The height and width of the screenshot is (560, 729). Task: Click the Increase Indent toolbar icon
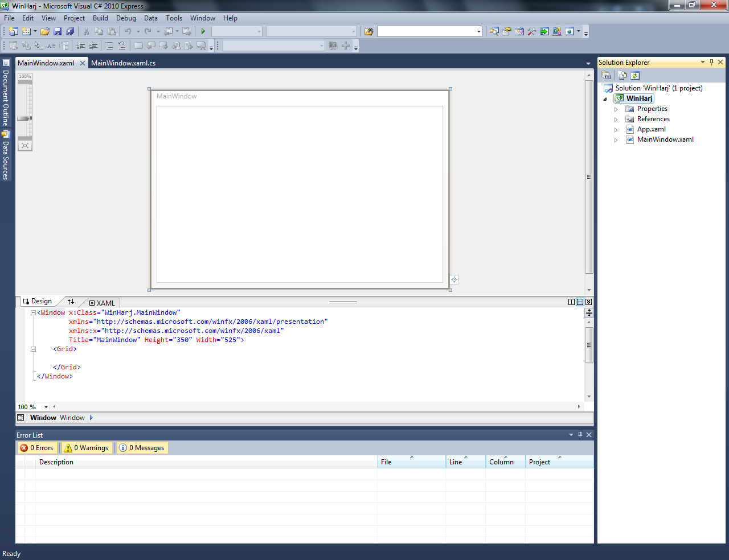(93, 46)
